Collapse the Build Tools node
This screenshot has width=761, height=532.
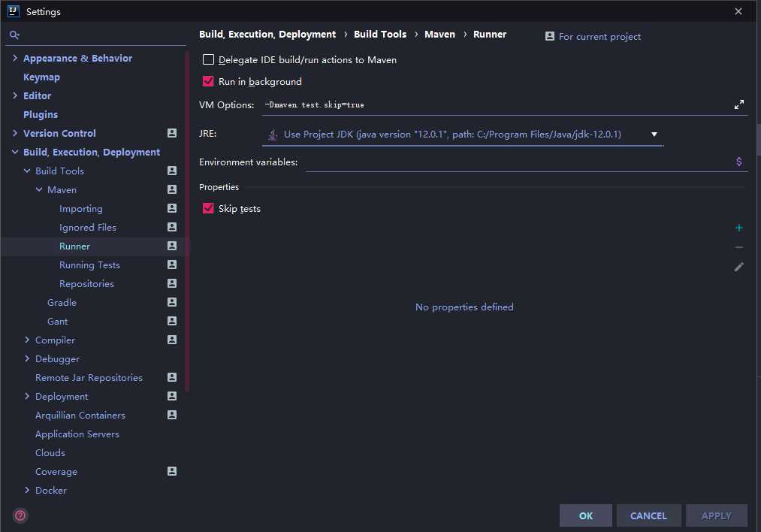click(27, 171)
